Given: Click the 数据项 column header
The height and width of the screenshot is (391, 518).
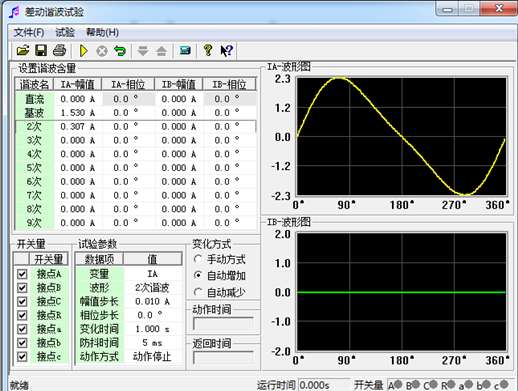Looking at the screenshot, I should coord(99,259).
